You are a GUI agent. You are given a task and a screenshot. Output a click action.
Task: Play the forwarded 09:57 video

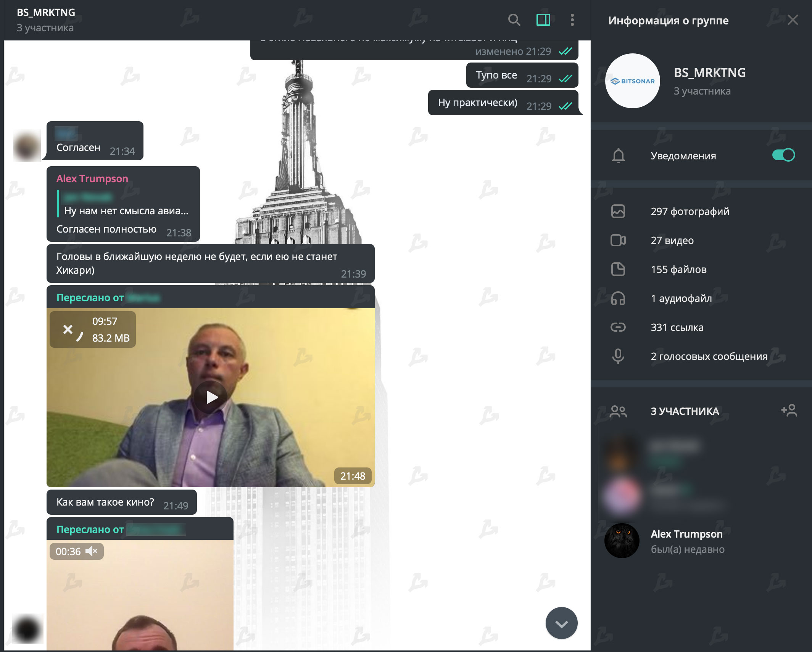point(211,397)
